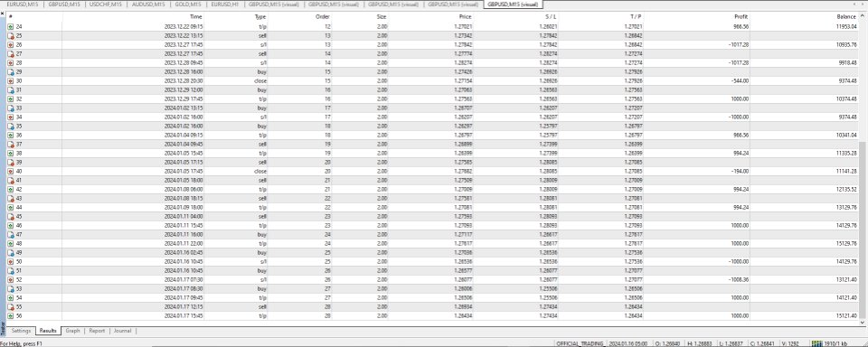Select the profit value -1008.36
This screenshot has height=347, width=868.
(x=739, y=280)
